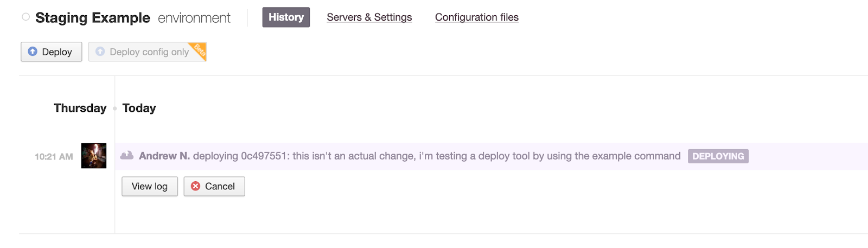Click the blue upload arrow icon in Deploy
Image resolution: width=868 pixels, height=248 pixels.
[x=33, y=52]
